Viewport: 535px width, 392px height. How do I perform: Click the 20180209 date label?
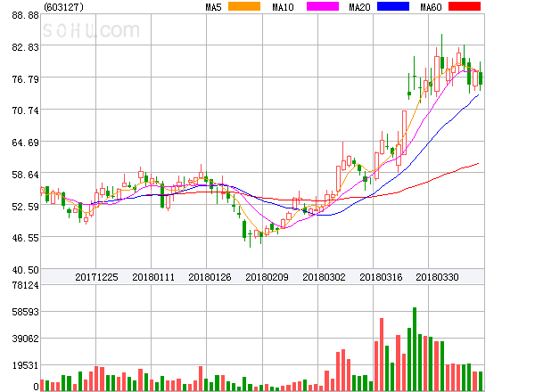[267, 277]
